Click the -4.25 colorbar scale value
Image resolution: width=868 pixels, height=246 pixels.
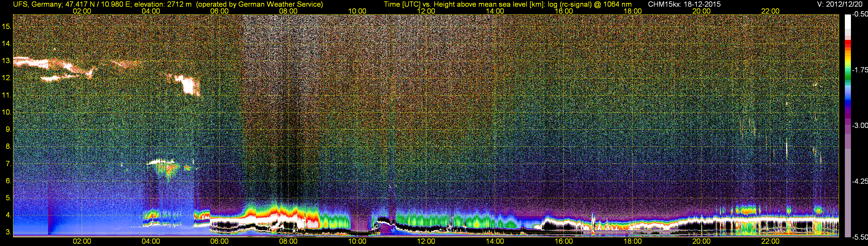[860, 181]
